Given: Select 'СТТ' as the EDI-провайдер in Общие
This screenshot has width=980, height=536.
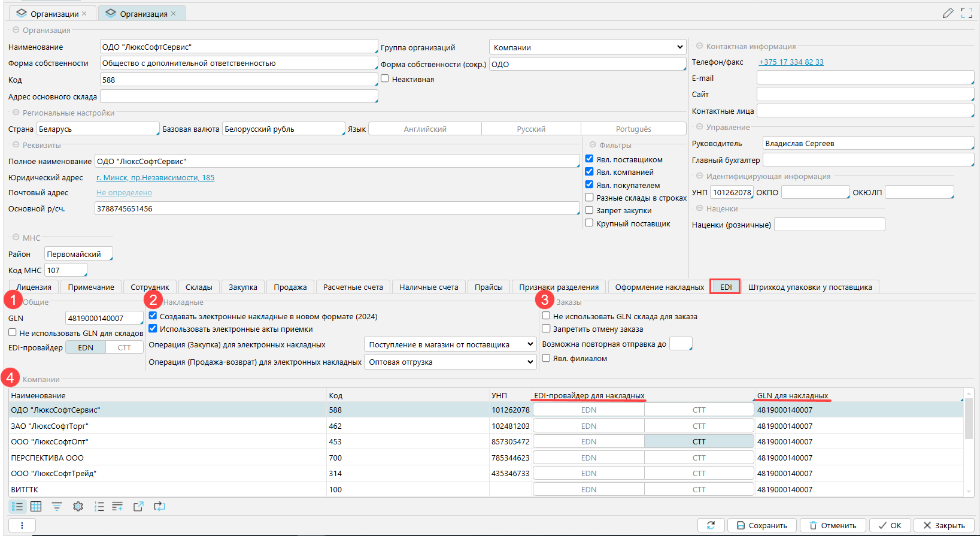Looking at the screenshot, I should point(124,347).
